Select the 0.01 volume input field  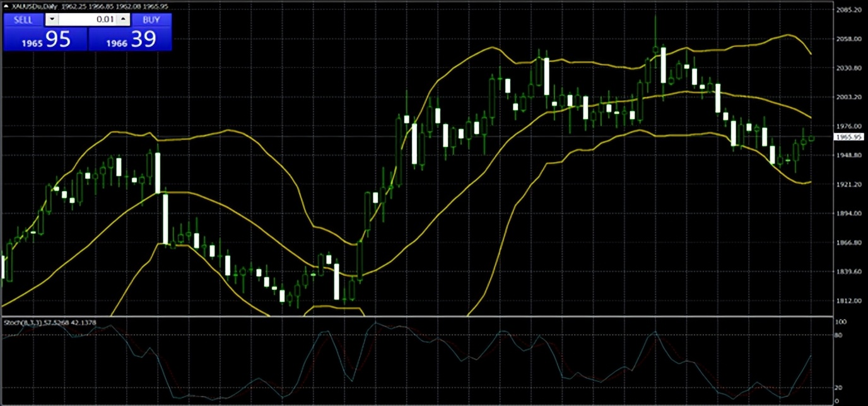coord(87,20)
